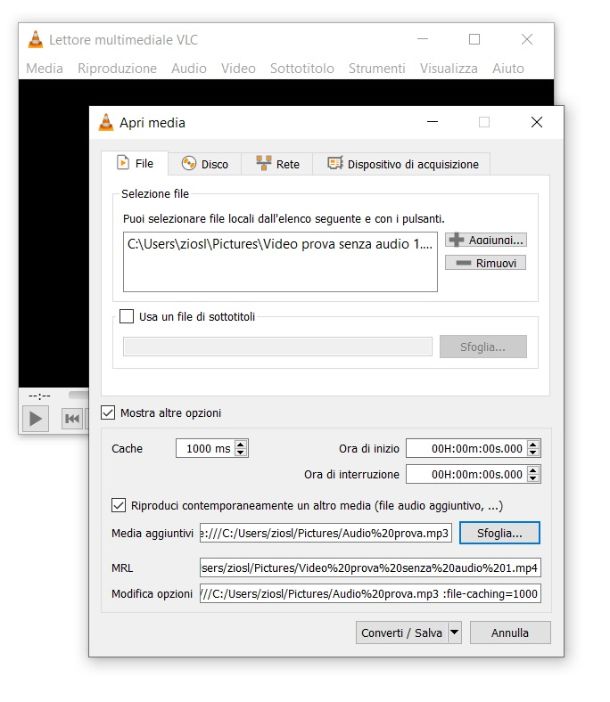
Task: Open the Media menu in VLC
Action: click(44, 68)
